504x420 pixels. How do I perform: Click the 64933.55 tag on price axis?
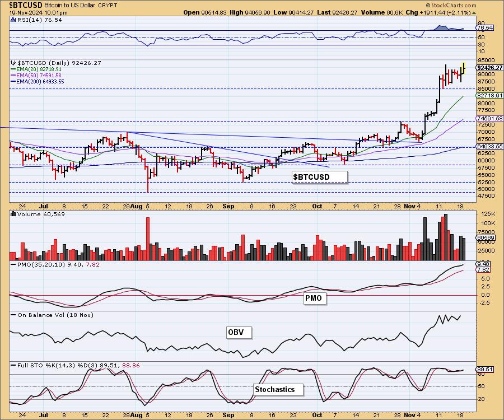(489, 146)
